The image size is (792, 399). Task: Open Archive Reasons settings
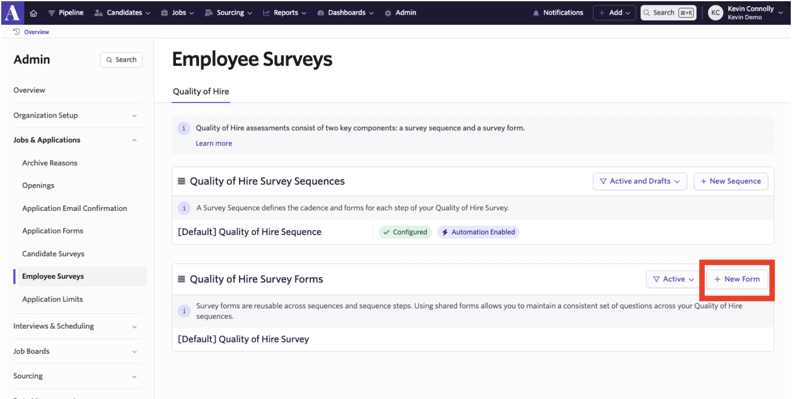tap(50, 163)
